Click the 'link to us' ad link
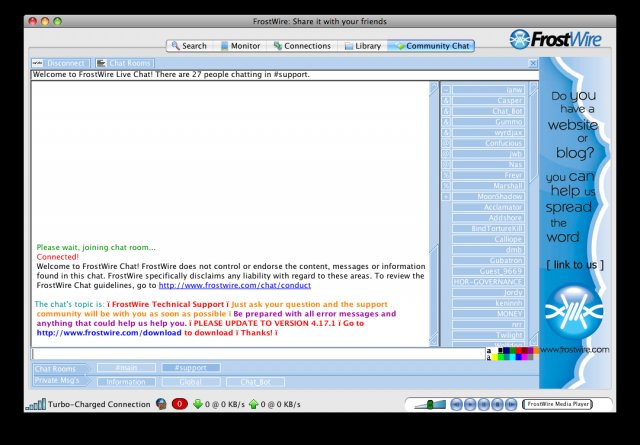Viewport: 640px width, 445px height. click(x=575, y=265)
